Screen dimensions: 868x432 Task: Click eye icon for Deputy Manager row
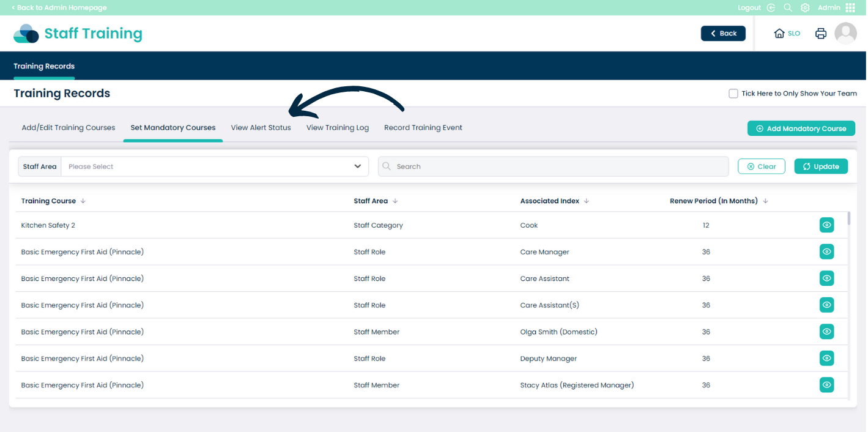click(827, 358)
